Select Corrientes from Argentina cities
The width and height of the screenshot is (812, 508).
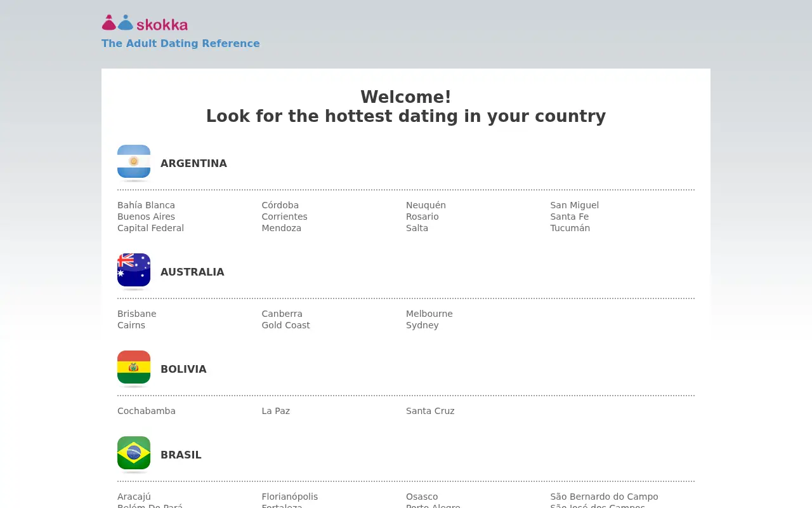[284, 217]
